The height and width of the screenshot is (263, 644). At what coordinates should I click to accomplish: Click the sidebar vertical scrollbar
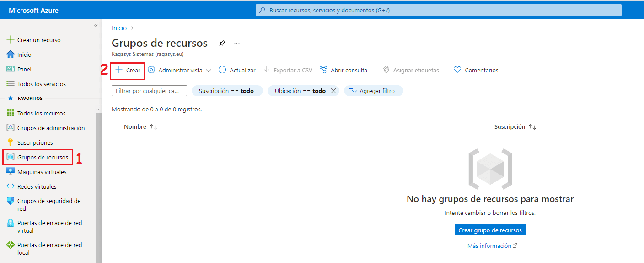(98, 188)
